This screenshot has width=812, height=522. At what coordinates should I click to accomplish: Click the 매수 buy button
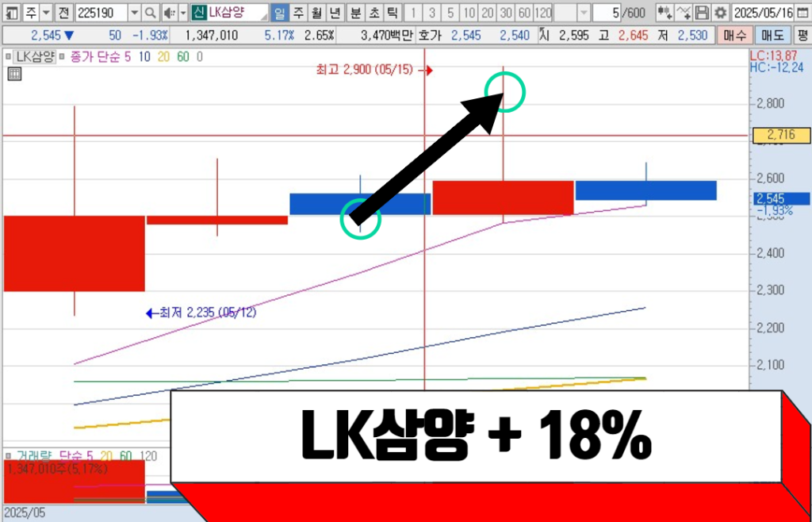point(735,36)
